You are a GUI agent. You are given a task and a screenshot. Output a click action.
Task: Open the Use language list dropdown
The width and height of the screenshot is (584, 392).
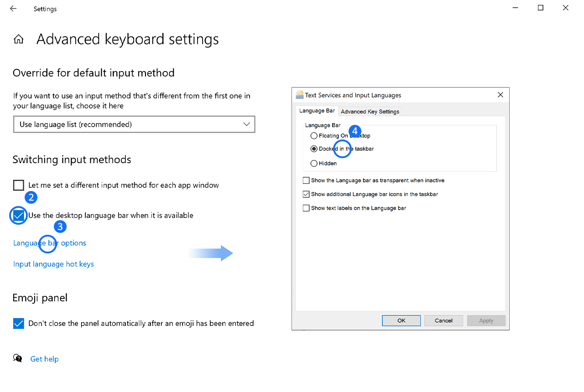tap(134, 124)
